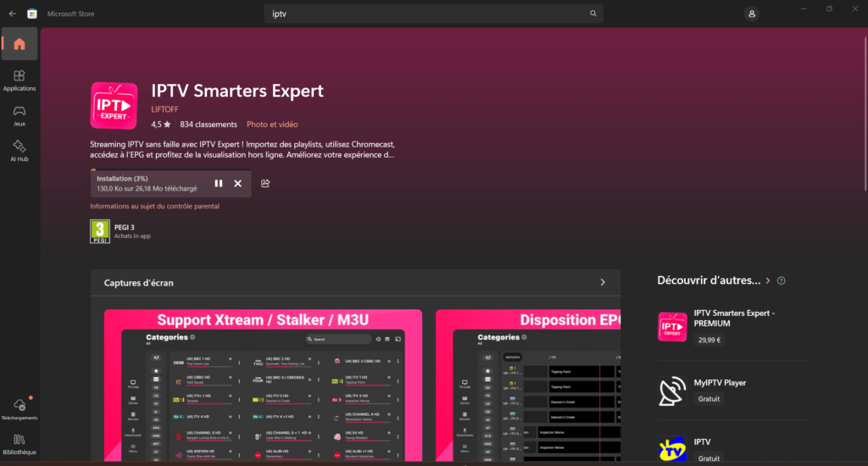Open the MyIPTV Player app
Screen dimensions: 868x466
tap(733, 391)
